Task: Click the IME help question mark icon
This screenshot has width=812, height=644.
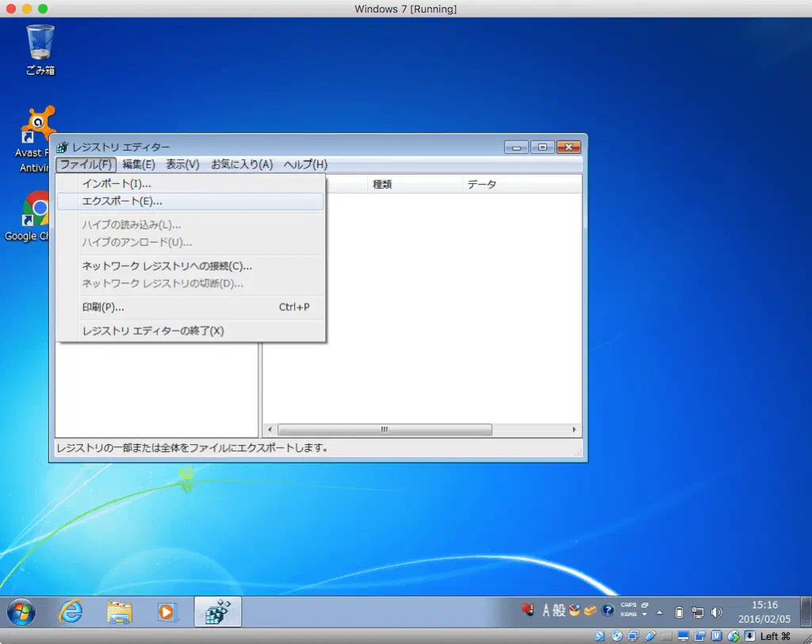Action: click(x=608, y=611)
